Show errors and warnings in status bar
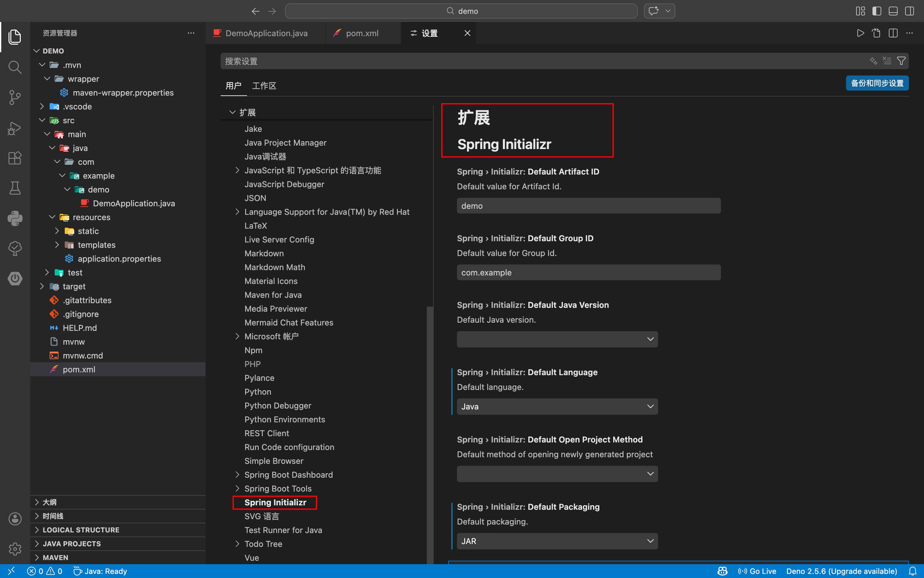924x578 pixels. coord(45,571)
